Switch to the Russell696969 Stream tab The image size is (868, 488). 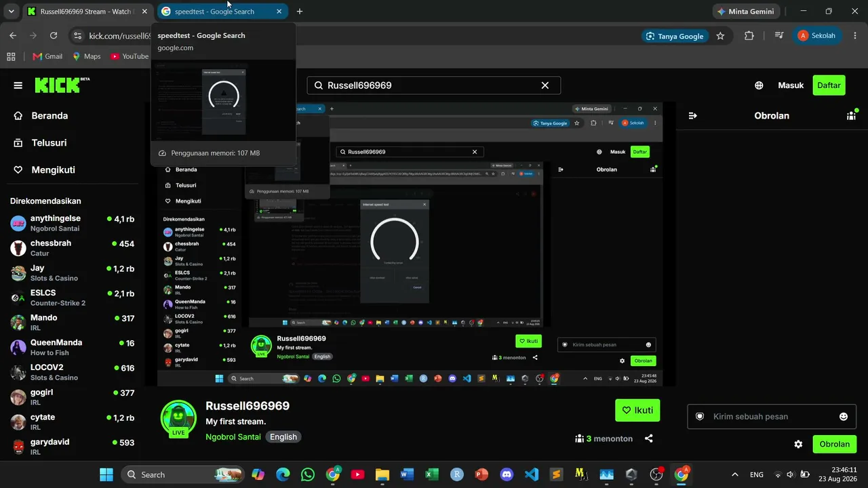pos(87,12)
